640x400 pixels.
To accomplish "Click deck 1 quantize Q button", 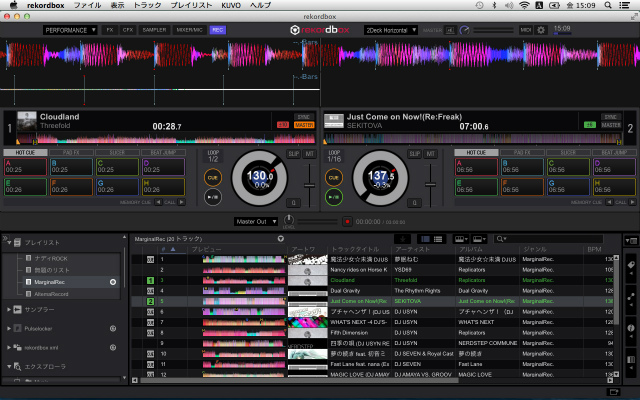I will pyautogui.click(x=293, y=202).
